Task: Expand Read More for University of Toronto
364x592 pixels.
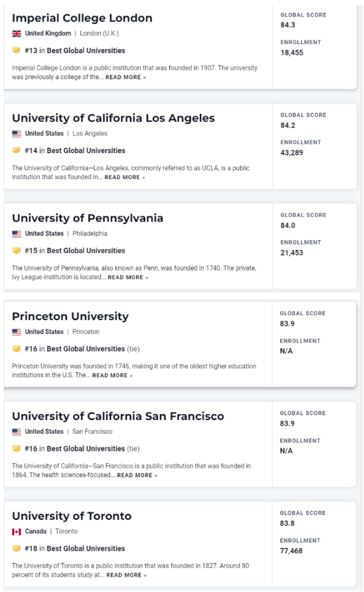Action: 126,575
